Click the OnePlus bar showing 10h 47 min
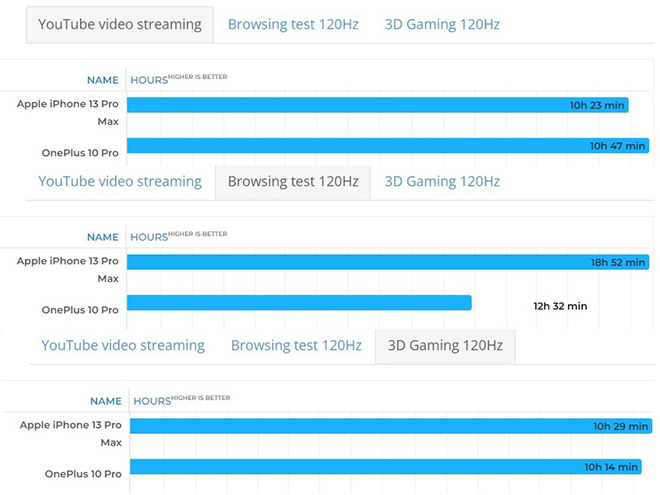Viewport: 660px width, 495px height. coord(388,146)
